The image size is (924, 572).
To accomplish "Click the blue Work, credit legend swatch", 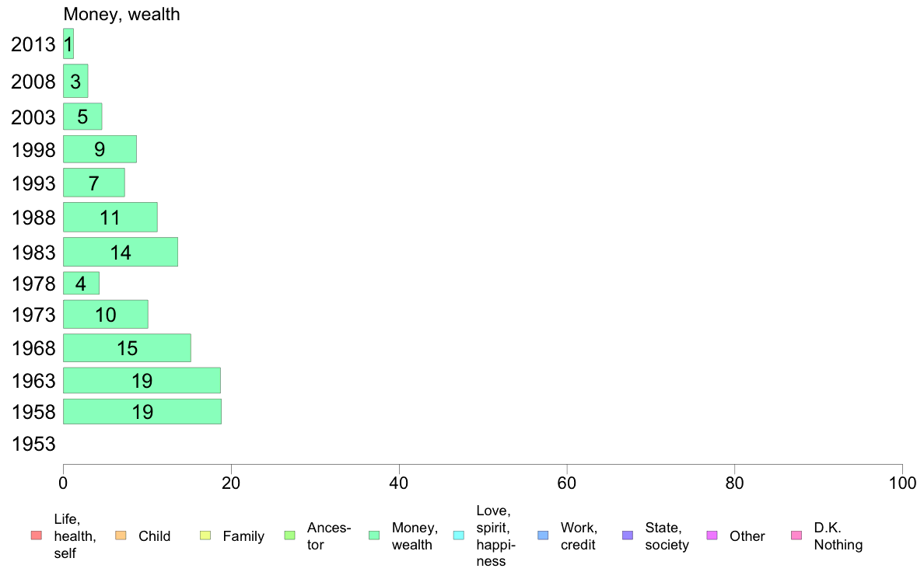I will coord(544,535).
